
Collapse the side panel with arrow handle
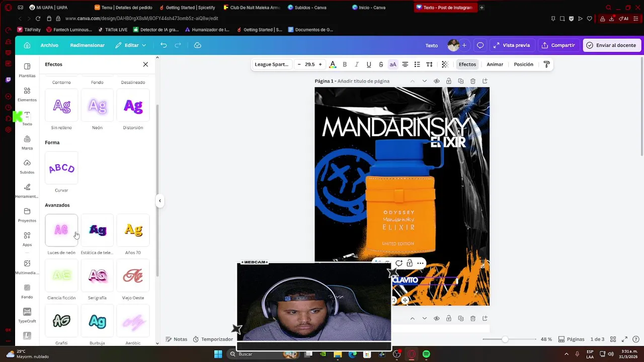pos(160,201)
